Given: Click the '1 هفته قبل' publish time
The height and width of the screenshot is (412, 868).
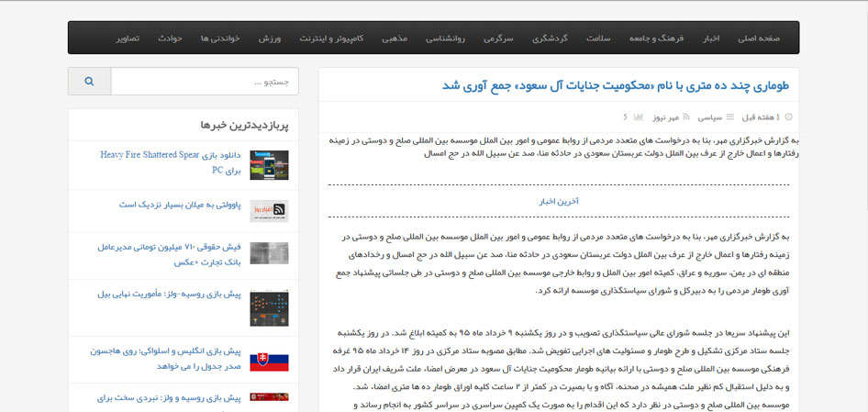Looking at the screenshot, I should (x=761, y=117).
